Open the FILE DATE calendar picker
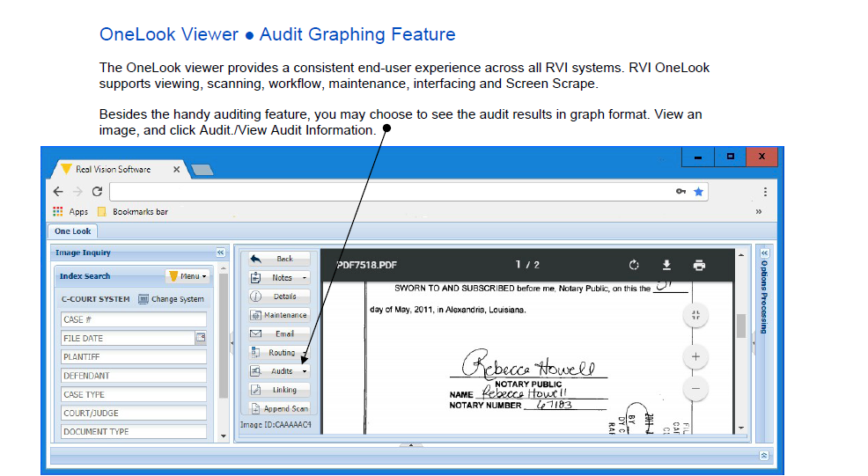The width and height of the screenshot is (868, 476). [201, 338]
